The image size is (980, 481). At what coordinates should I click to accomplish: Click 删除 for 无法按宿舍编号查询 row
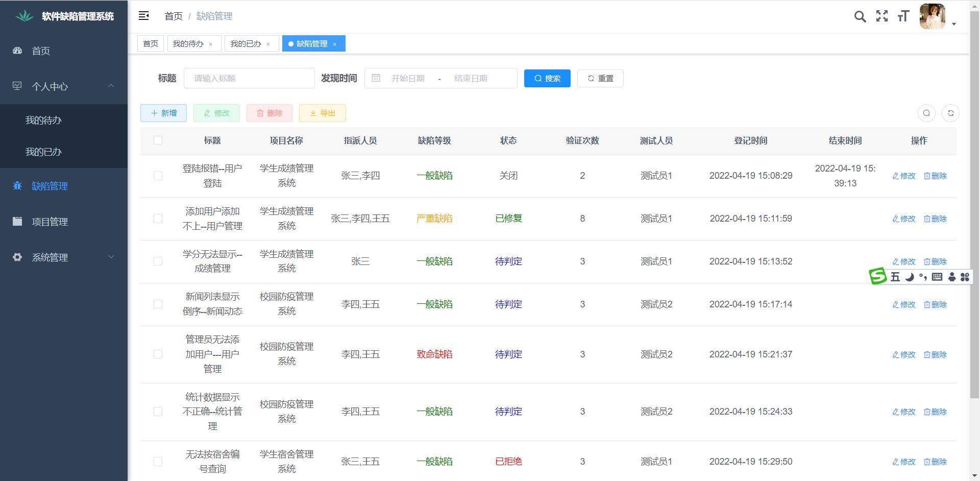click(x=935, y=462)
